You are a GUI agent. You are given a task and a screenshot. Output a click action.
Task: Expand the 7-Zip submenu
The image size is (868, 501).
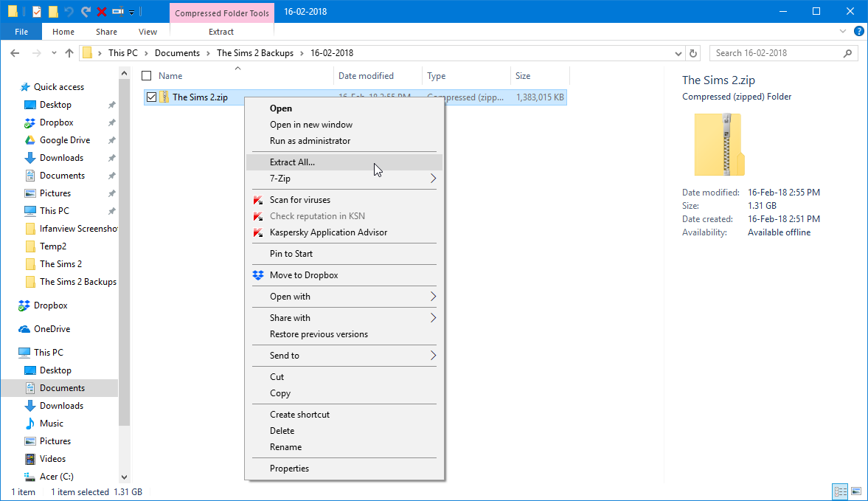(x=344, y=179)
